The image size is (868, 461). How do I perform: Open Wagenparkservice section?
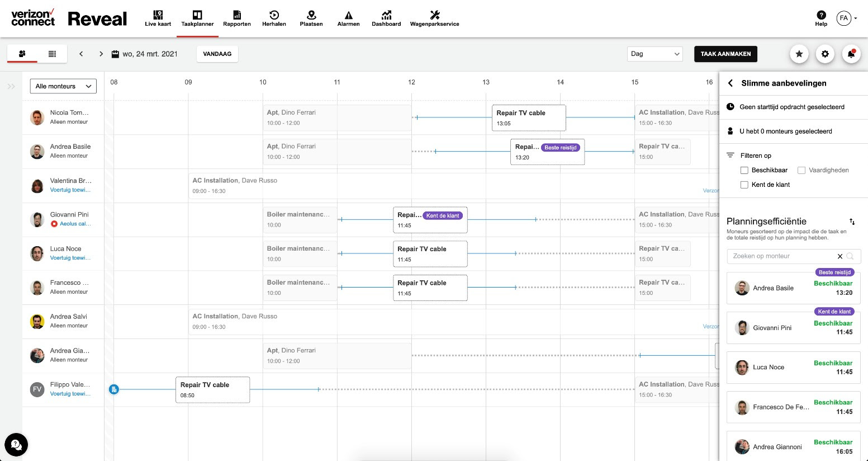pyautogui.click(x=434, y=18)
